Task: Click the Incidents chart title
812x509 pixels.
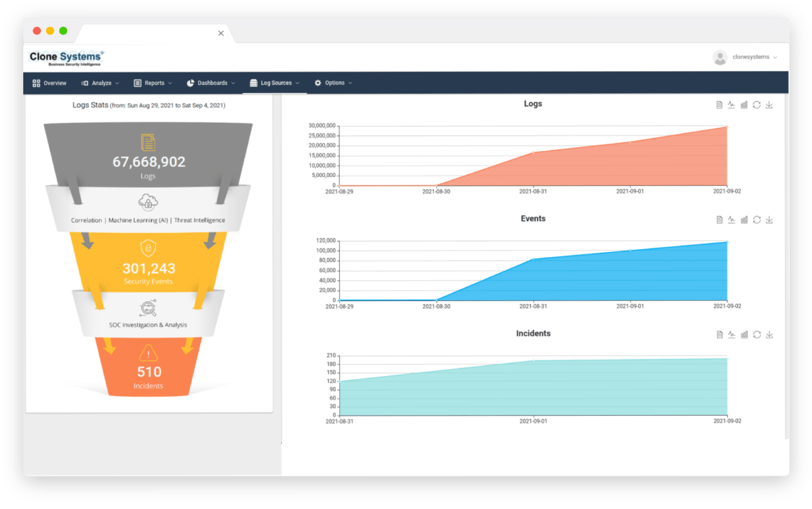Action: (x=533, y=333)
